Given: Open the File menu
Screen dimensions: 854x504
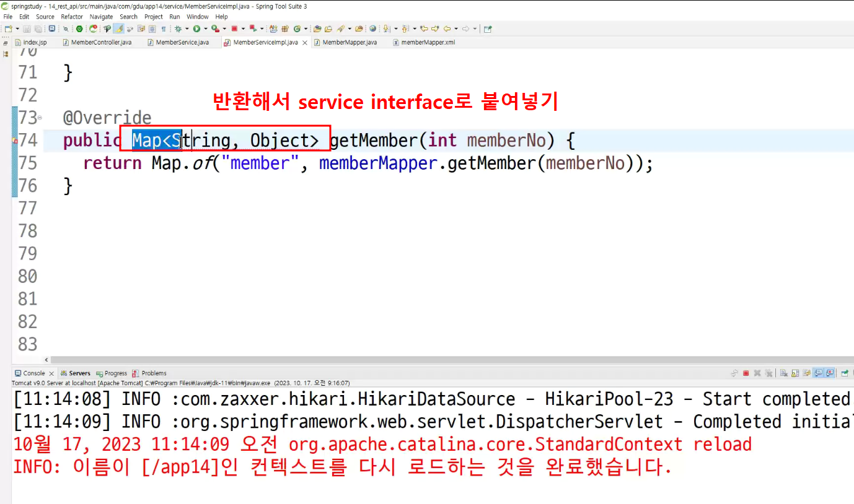Looking at the screenshot, I should (7, 17).
